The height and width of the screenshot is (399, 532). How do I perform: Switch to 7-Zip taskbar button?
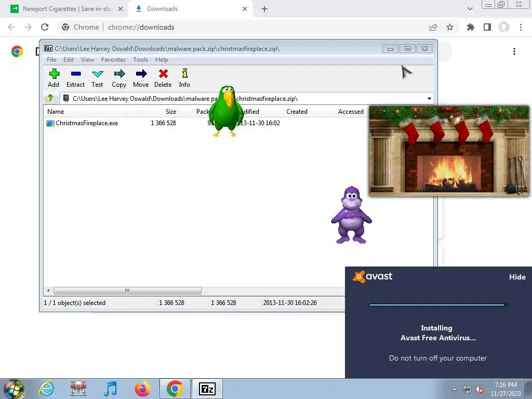(x=207, y=389)
